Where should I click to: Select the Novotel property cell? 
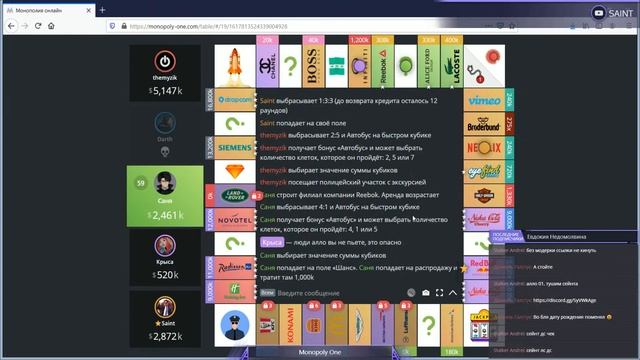pos(235,220)
